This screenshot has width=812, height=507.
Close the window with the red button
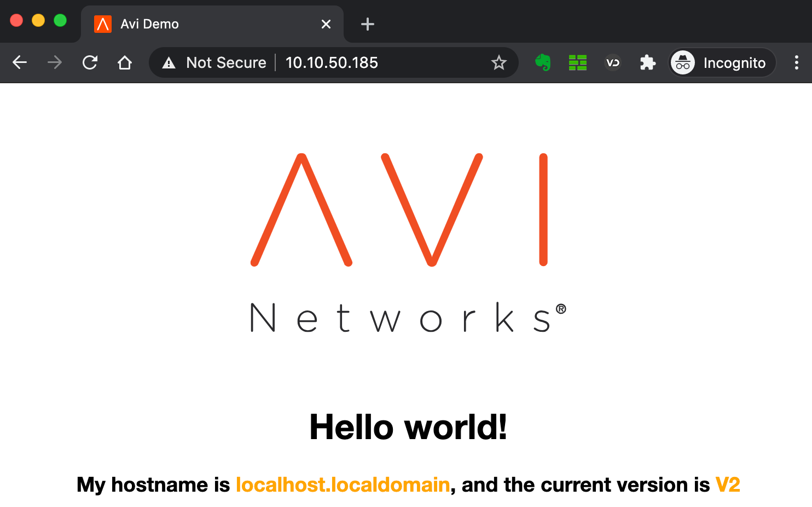point(16,20)
